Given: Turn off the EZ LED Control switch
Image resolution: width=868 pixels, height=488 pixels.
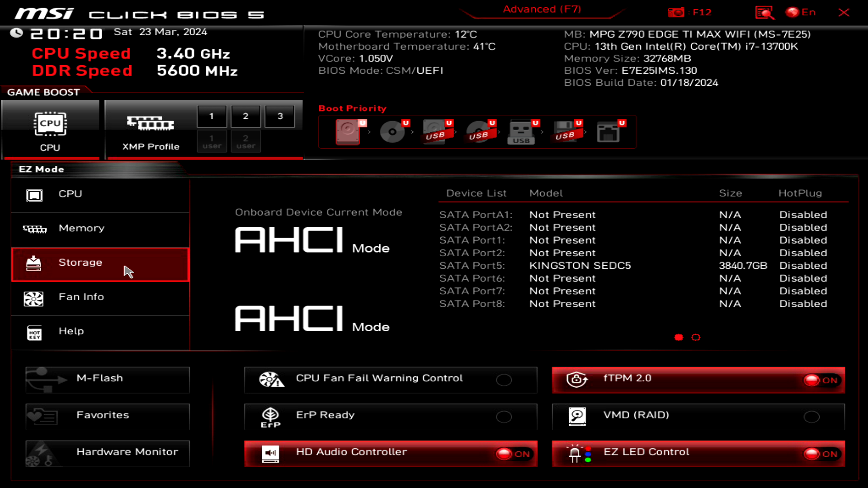Looking at the screenshot, I should (x=821, y=454).
